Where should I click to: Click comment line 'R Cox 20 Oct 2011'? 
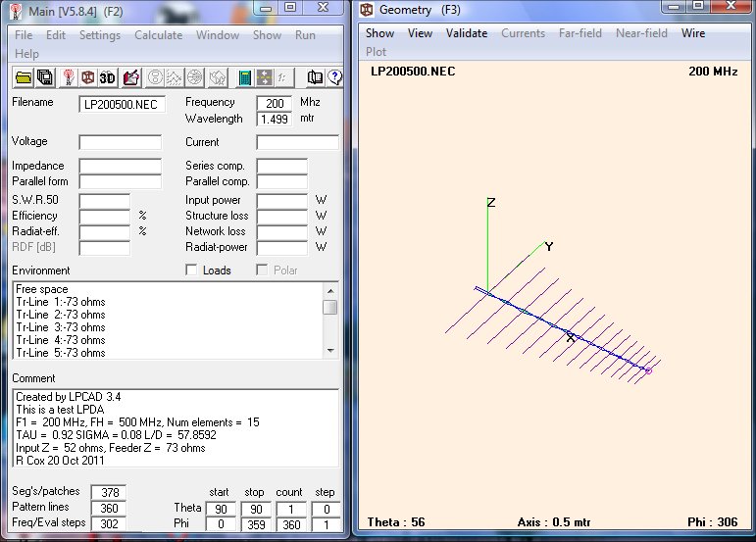click(60, 460)
